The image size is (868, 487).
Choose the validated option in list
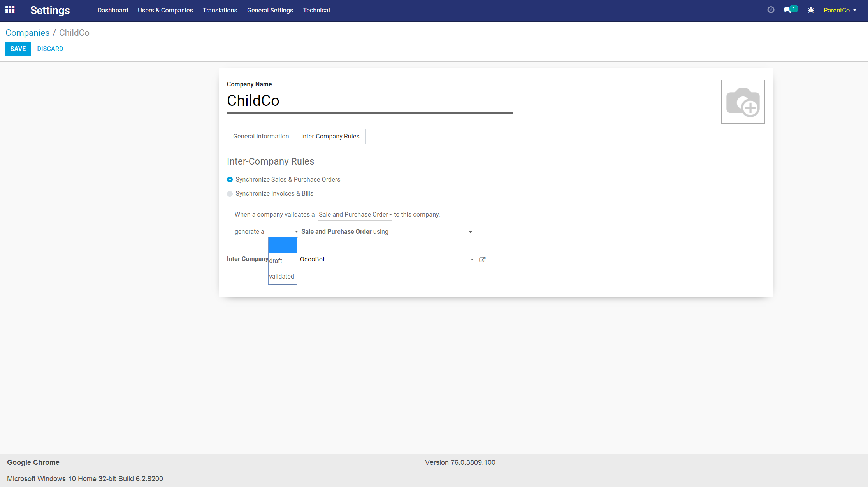pyautogui.click(x=281, y=276)
